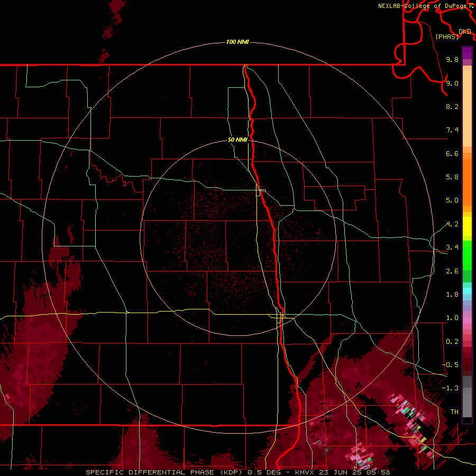Image resolution: width=476 pixels, height=476 pixels.
Task: Click "0.5 DEG" elevation in the caption
Action: 264,472
